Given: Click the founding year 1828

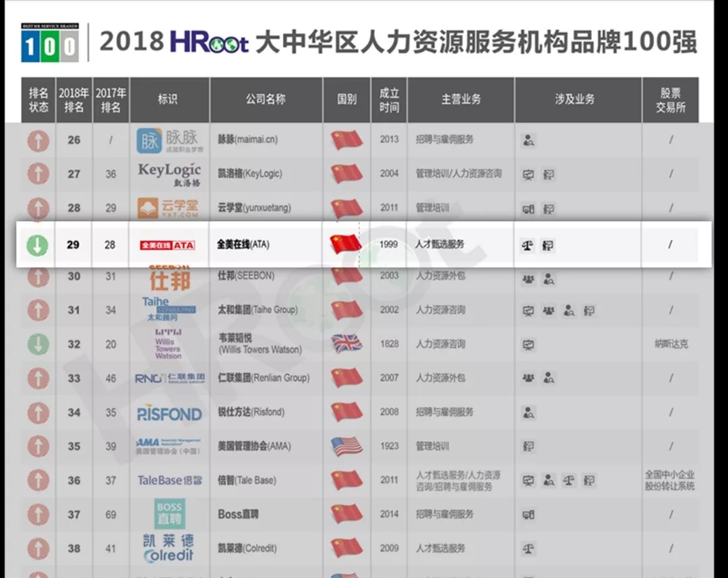Looking at the screenshot, I should [x=389, y=344].
